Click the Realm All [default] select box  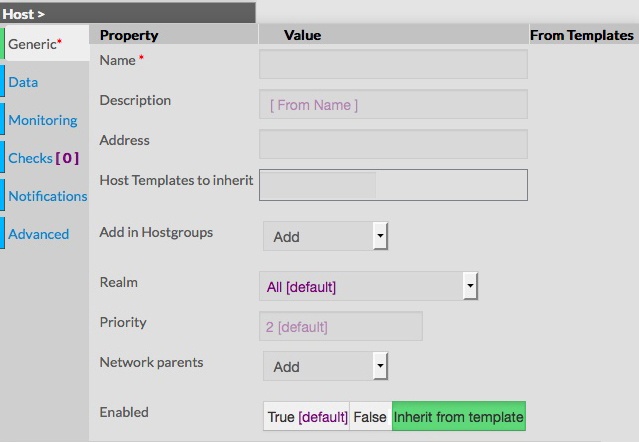click(360, 286)
